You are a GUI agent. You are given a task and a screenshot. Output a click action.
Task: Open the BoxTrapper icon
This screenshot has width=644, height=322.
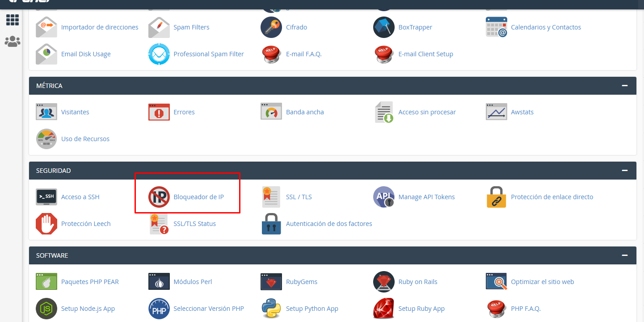[384, 27]
